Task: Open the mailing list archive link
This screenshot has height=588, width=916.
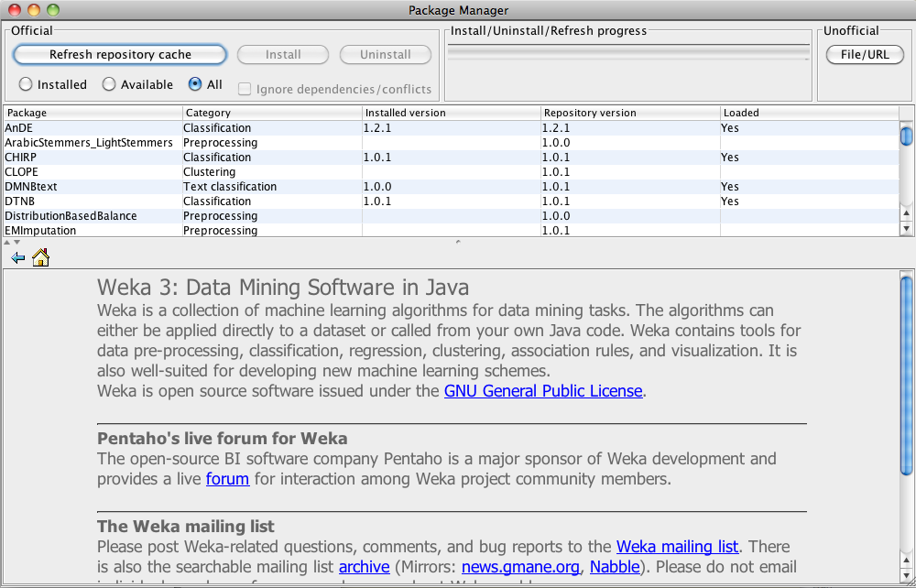Action: pos(364,567)
